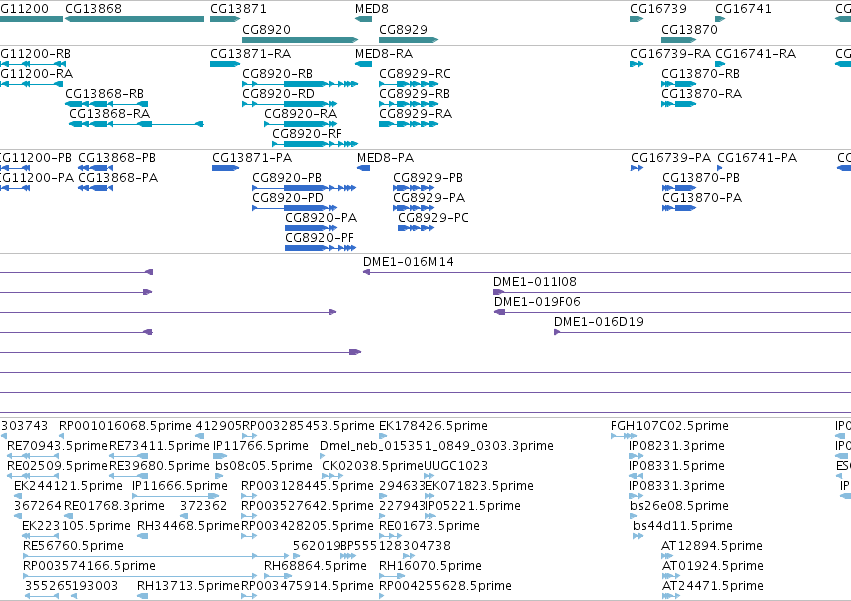
Task: Click the IP08331.3prime EST label
Action: [677, 486]
